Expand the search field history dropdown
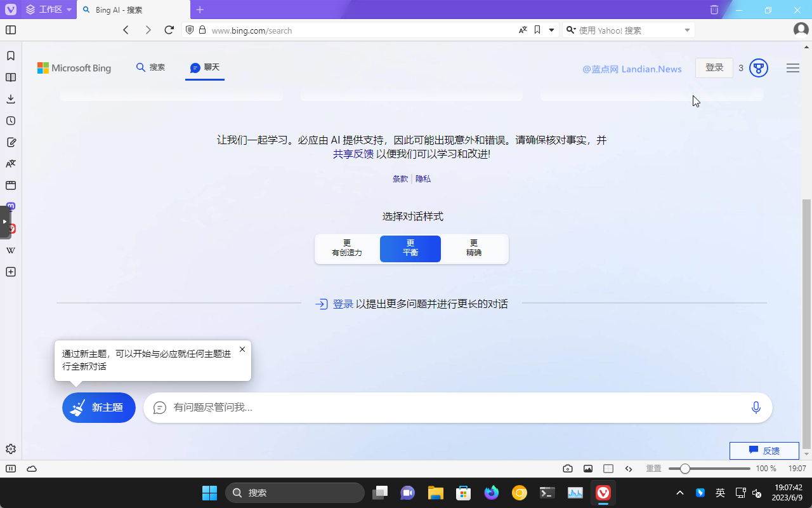The width and height of the screenshot is (812, 508). [x=687, y=30]
